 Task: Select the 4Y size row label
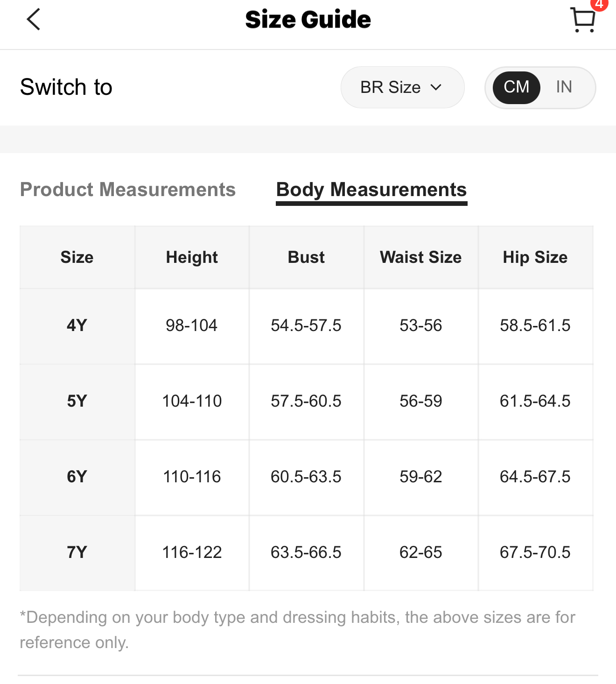(x=77, y=325)
